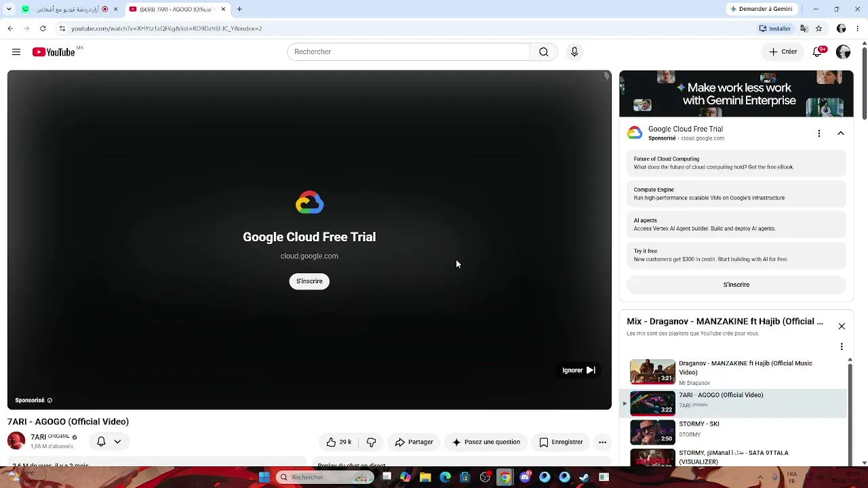
Task: Dislike the video with the thumbs down
Action: point(371,442)
